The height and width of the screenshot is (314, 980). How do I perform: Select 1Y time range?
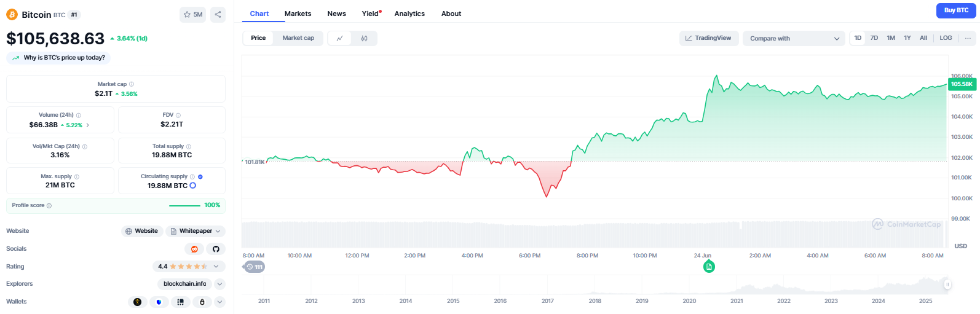point(907,38)
